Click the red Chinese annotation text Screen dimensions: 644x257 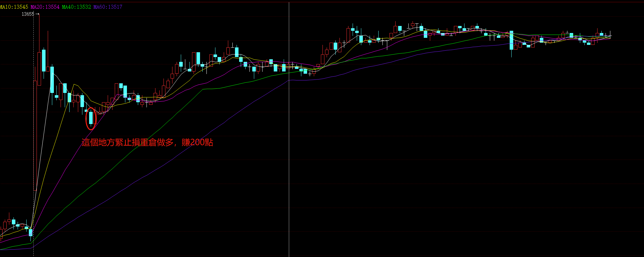pos(147,142)
